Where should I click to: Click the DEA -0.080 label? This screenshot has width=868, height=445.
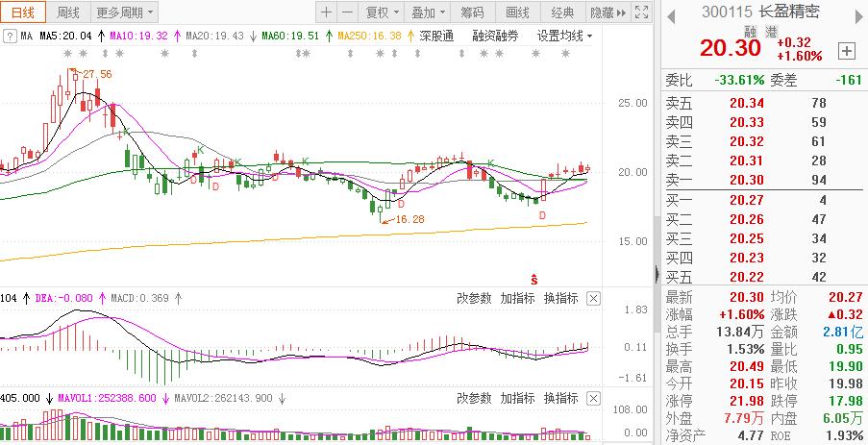[64, 298]
